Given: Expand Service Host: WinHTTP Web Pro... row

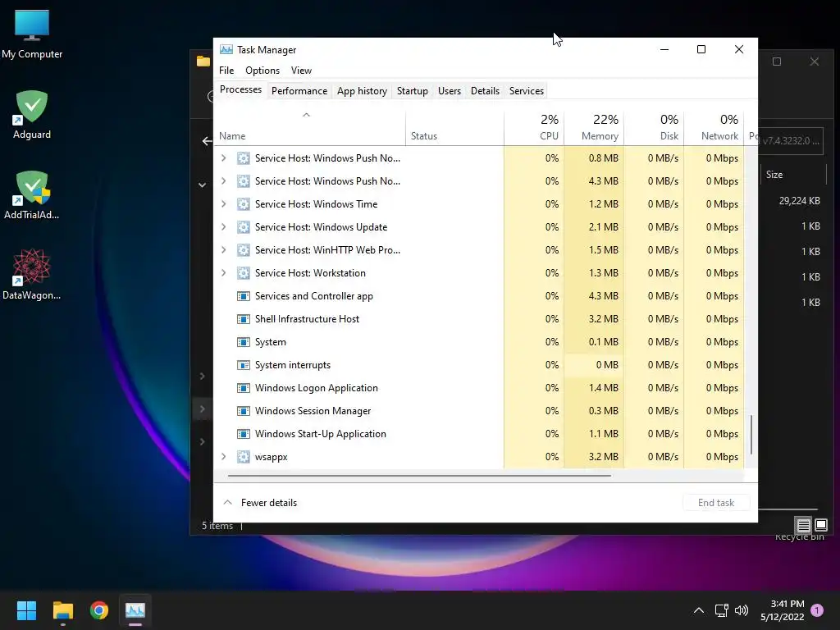Looking at the screenshot, I should click(x=223, y=250).
